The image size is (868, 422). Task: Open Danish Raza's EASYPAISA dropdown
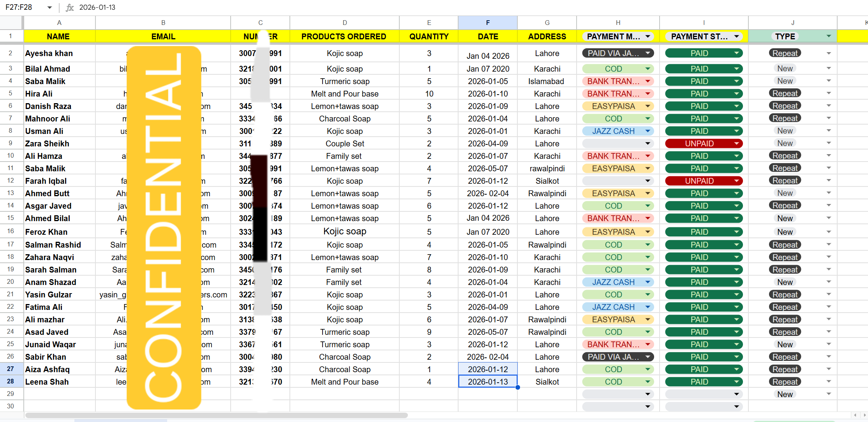coord(647,106)
